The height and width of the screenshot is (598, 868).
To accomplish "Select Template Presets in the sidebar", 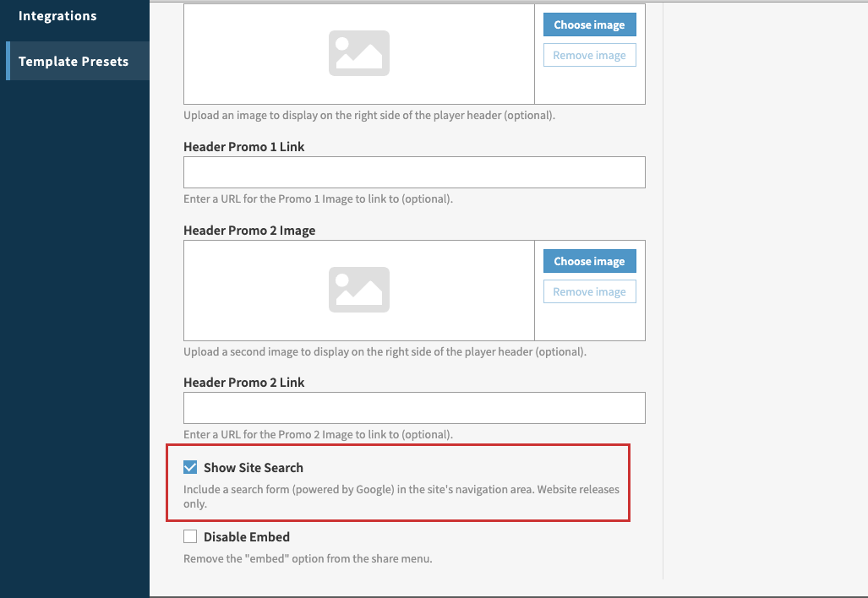I will pyautogui.click(x=74, y=61).
